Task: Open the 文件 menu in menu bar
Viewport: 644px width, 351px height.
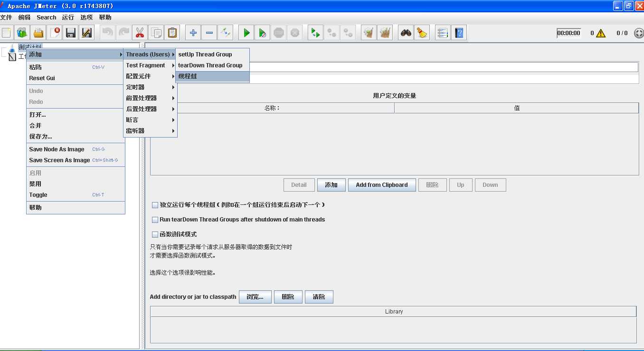Action: (6, 18)
